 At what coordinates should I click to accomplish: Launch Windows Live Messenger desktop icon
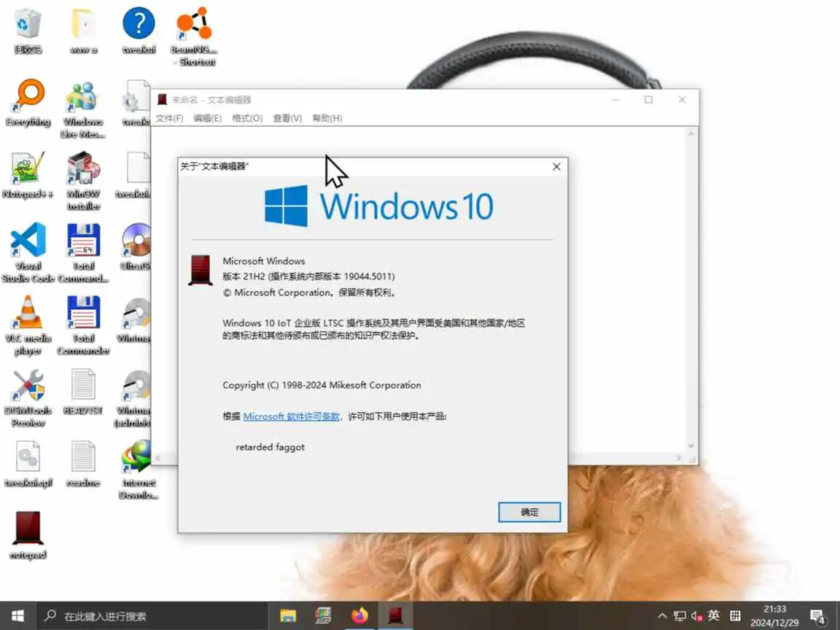click(83, 109)
